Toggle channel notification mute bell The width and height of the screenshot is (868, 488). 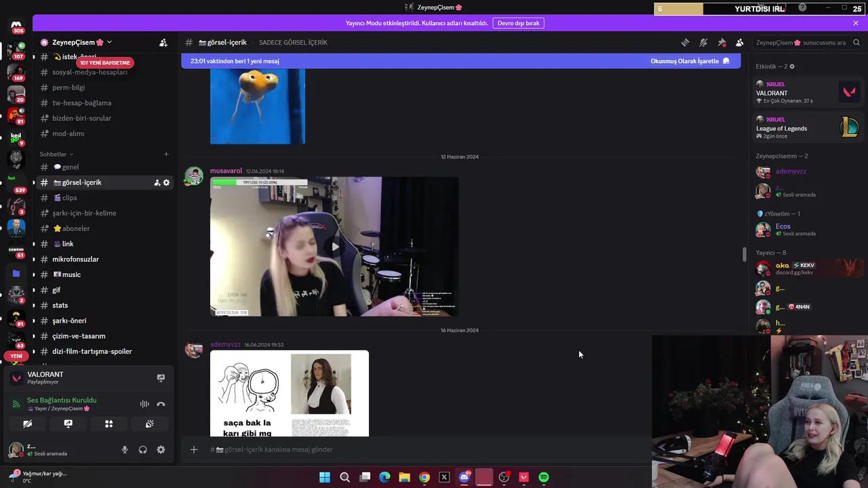coord(703,43)
